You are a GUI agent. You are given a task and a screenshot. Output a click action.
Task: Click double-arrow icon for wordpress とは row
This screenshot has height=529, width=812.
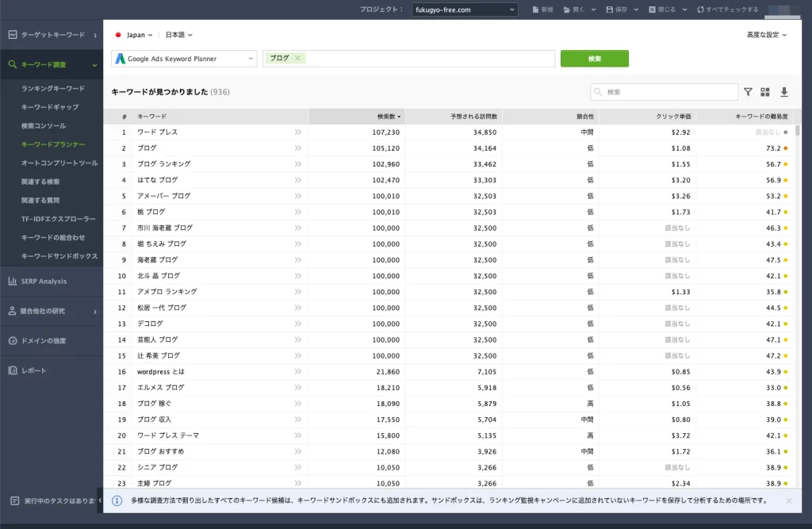click(x=298, y=371)
